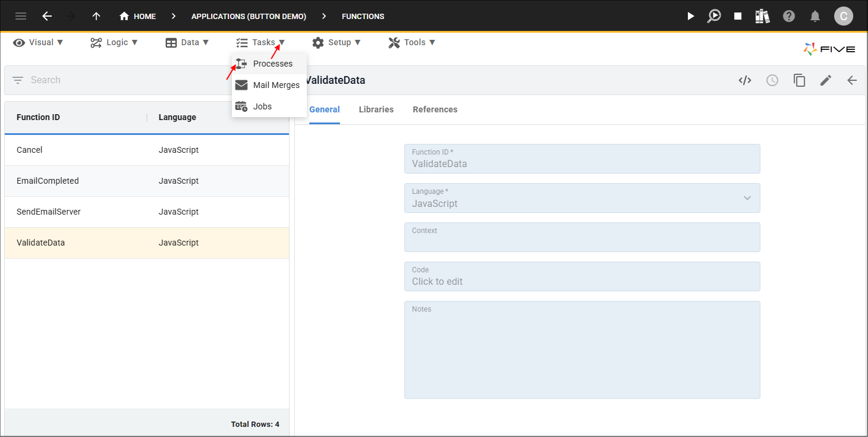Viewport: 868px width, 437px height.
Task: Sort by Language column header
Action: click(177, 117)
